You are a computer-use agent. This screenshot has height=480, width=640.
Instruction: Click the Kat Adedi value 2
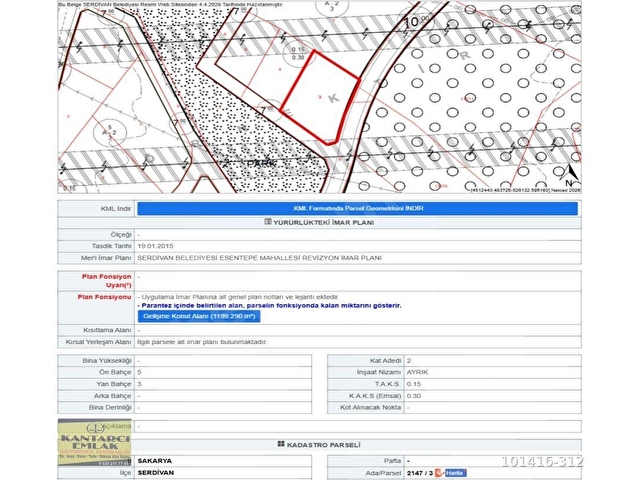(x=409, y=361)
